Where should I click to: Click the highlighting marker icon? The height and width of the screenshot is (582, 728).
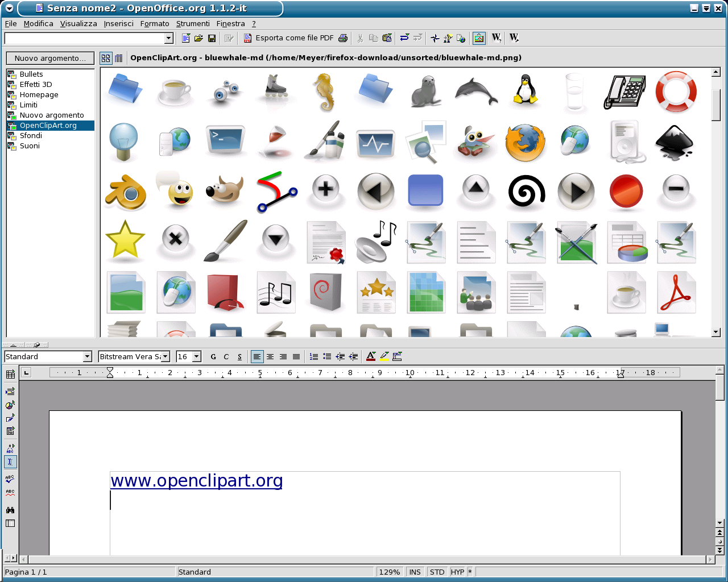(384, 356)
